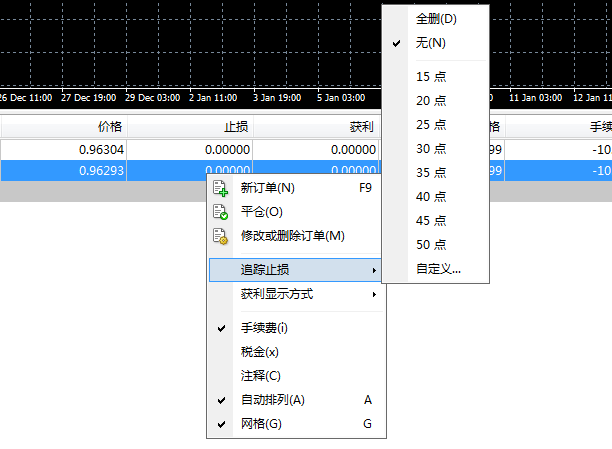612x449 pixels.
Task: Open 自定义... custom trailing stop
Action: [x=438, y=268]
